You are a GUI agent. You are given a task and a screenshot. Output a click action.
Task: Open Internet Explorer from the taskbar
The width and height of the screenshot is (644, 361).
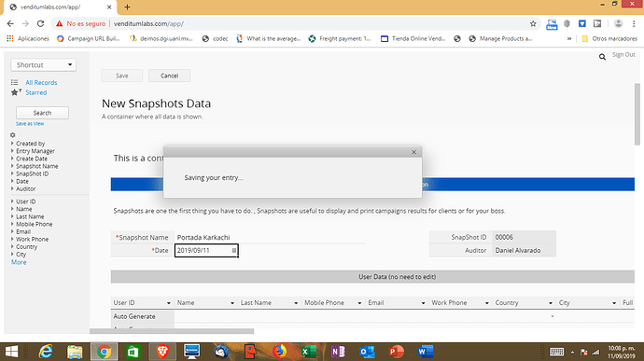coord(46,352)
